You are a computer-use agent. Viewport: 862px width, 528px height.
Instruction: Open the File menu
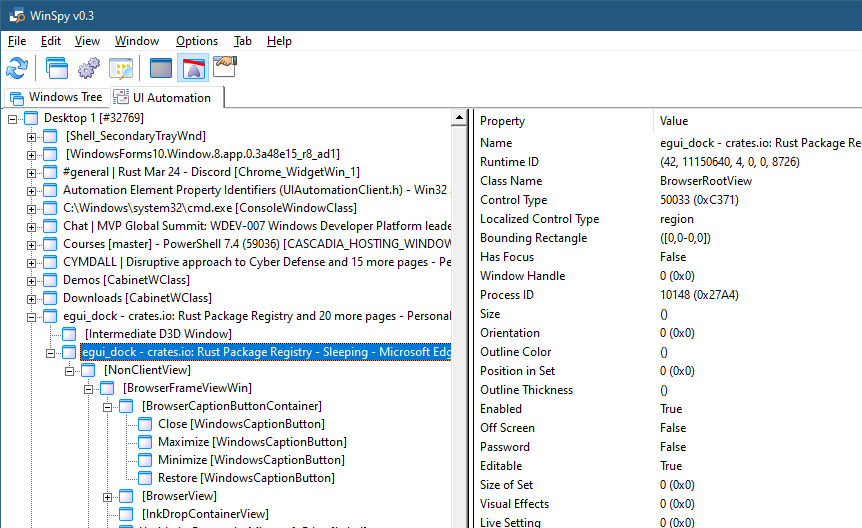17,41
